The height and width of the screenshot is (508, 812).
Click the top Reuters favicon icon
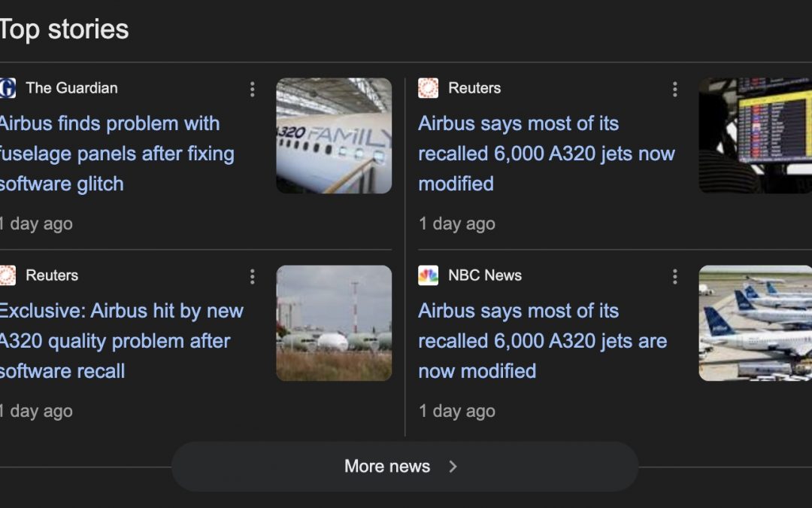pyautogui.click(x=428, y=88)
